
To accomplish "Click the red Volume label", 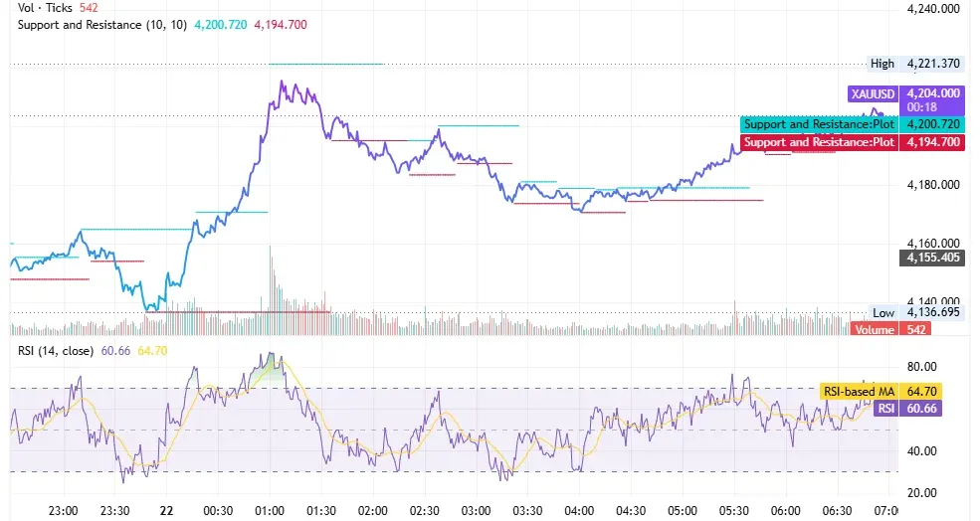I will pos(875,329).
